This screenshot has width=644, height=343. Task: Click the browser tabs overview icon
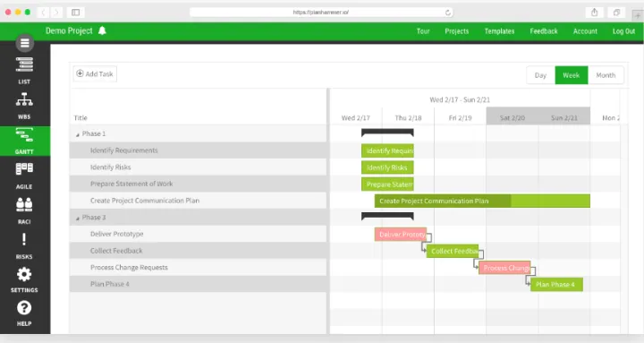point(616,13)
